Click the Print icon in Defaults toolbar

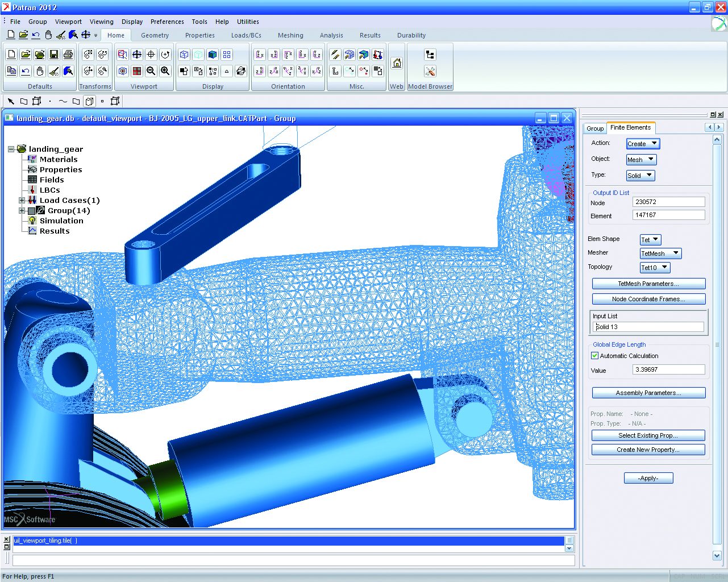pos(68,55)
